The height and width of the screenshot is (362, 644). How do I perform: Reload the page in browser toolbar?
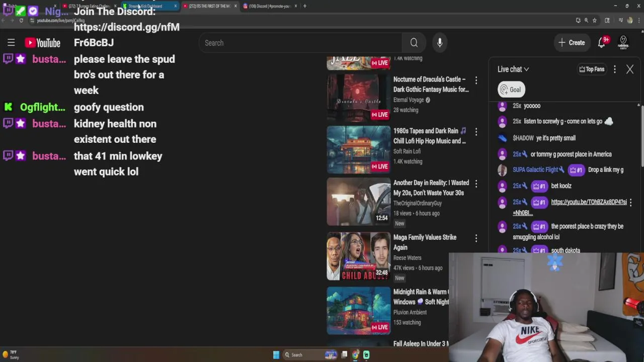click(21, 21)
